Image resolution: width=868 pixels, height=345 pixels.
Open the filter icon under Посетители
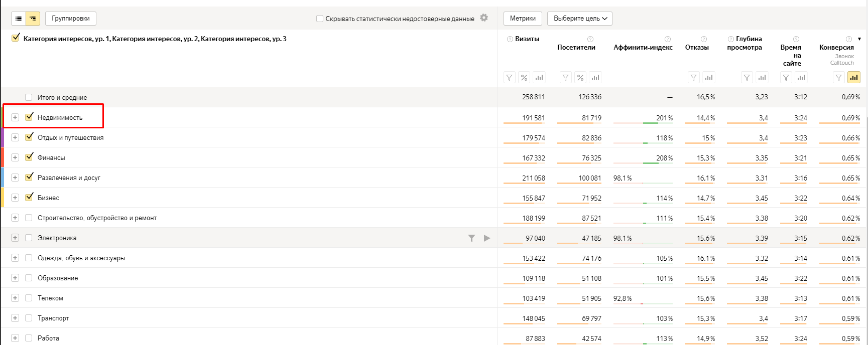[566, 78]
